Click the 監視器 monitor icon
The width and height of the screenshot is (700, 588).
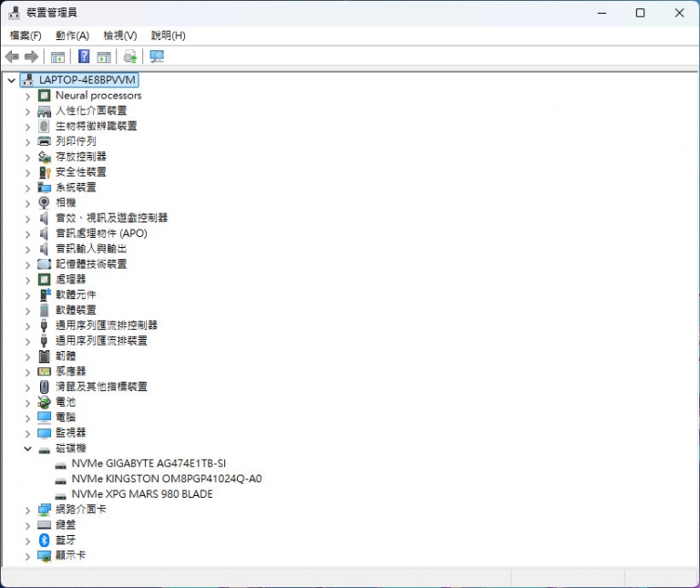tap(44, 433)
